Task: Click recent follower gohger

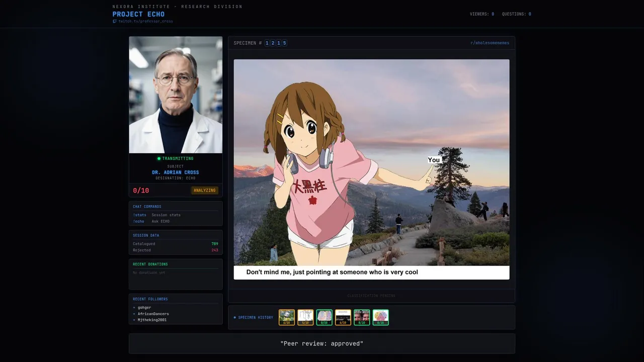Action: [x=144, y=307]
